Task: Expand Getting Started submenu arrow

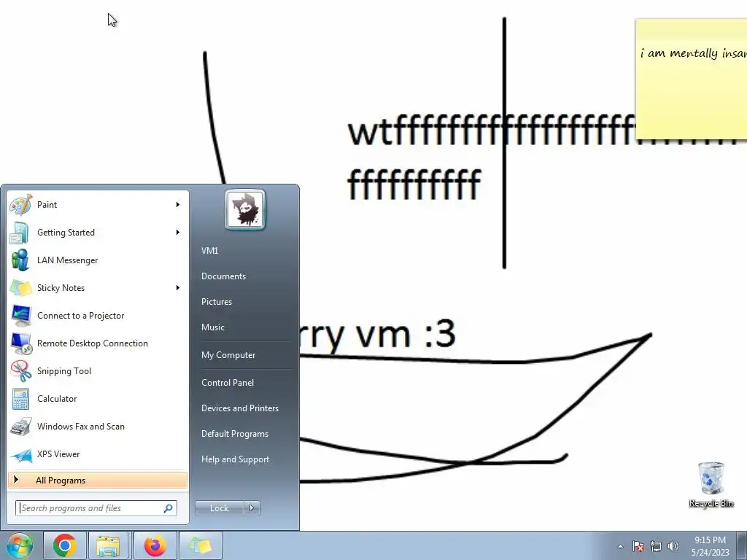Action: point(178,233)
